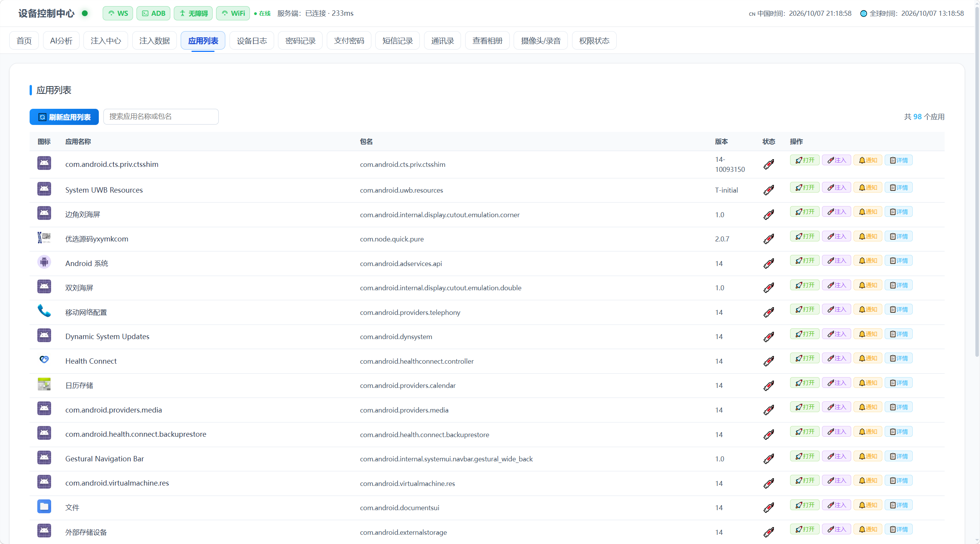
Task: Click the 98 app count text
Action: [917, 117]
